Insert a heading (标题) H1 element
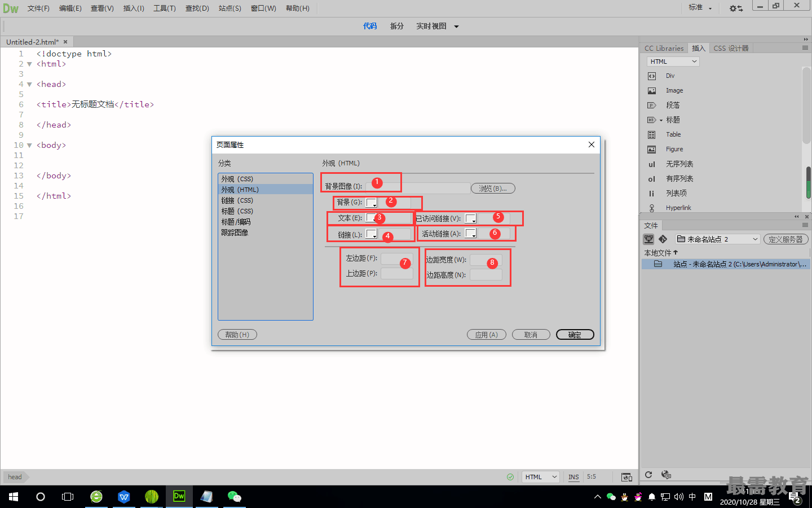Screen dimensions: 812x508 pyautogui.click(x=673, y=120)
